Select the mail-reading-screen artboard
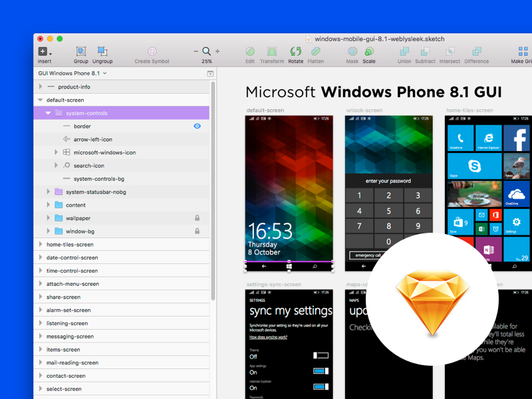The width and height of the screenshot is (532, 399). (x=122, y=362)
